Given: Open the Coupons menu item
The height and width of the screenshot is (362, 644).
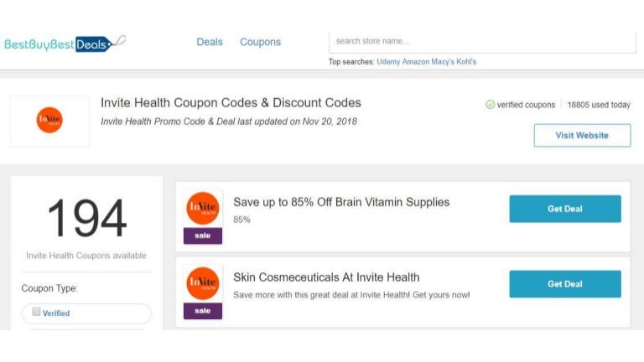Looking at the screenshot, I should point(260,42).
